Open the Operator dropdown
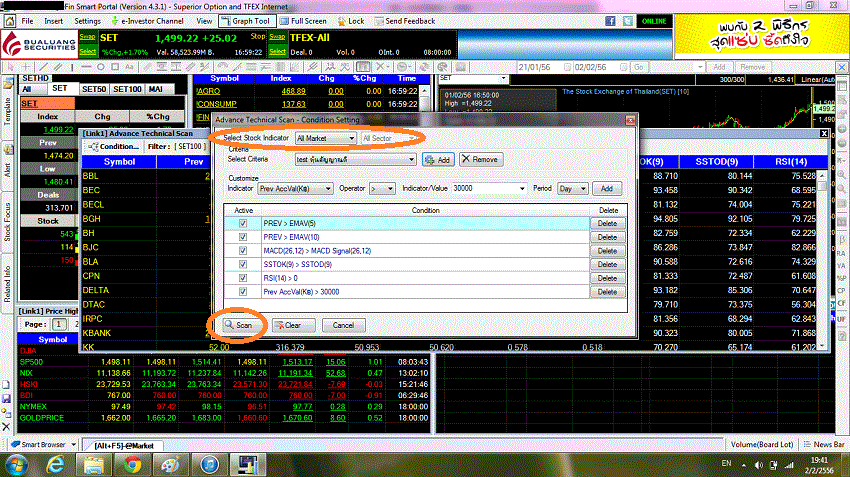The image size is (850, 477). tap(382, 189)
